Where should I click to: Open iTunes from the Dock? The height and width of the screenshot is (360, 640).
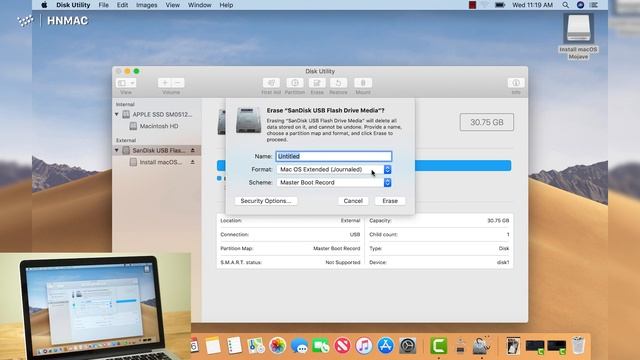[364, 346]
